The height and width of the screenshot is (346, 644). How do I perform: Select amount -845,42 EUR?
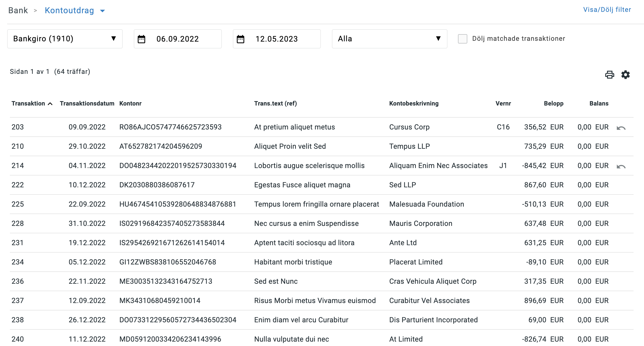pyautogui.click(x=542, y=166)
